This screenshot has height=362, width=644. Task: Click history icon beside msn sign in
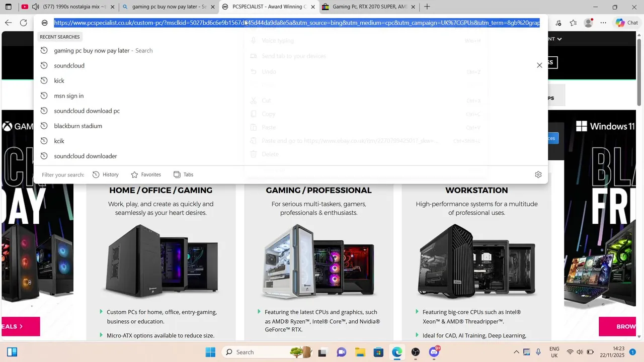tap(44, 96)
